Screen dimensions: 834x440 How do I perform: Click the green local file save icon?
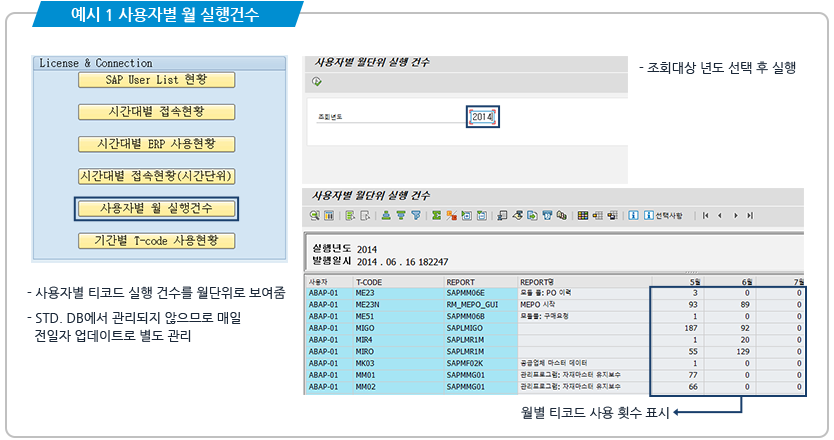[x=532, y=215]
